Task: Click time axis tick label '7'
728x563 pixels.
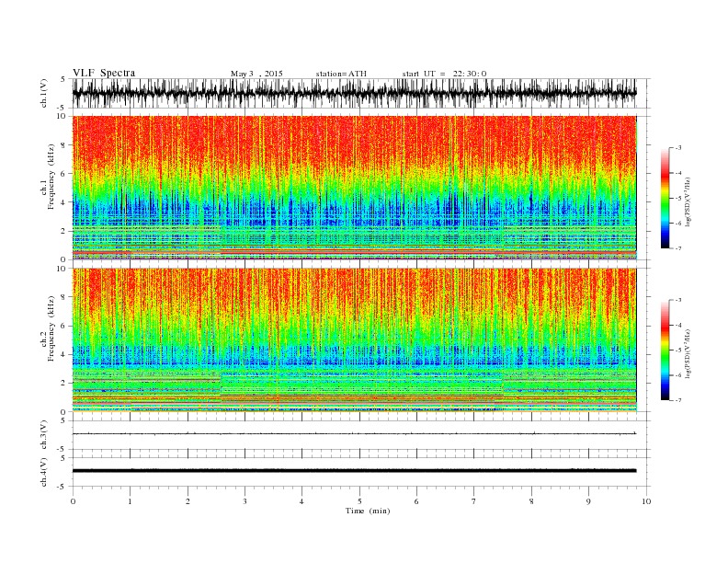Action: [474, 501]
